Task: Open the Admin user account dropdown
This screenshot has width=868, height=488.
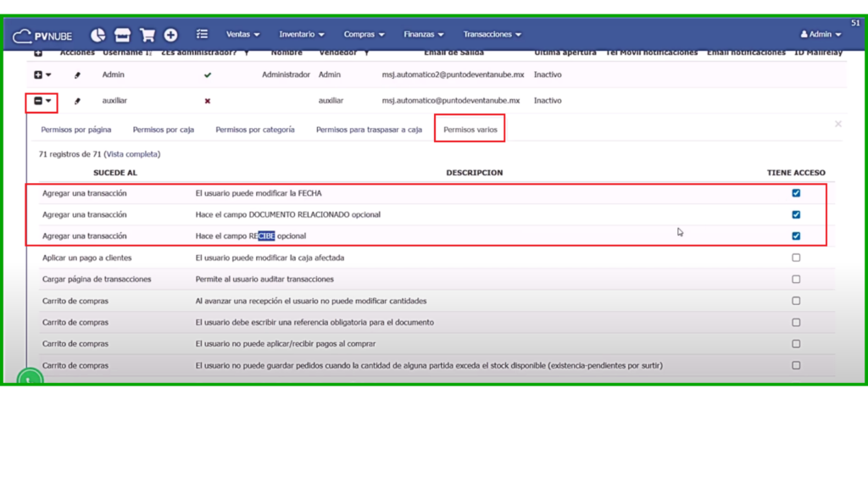Action: pos(821,35)
